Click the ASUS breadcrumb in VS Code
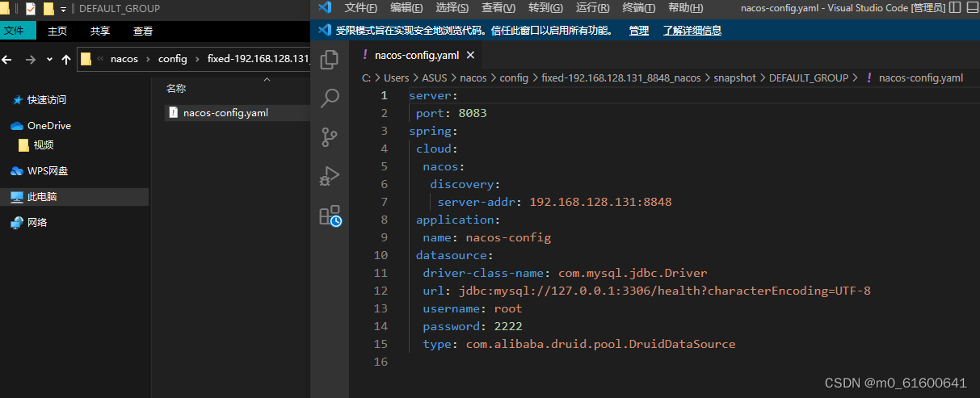The image size is (980, 398). click(435, 78)
